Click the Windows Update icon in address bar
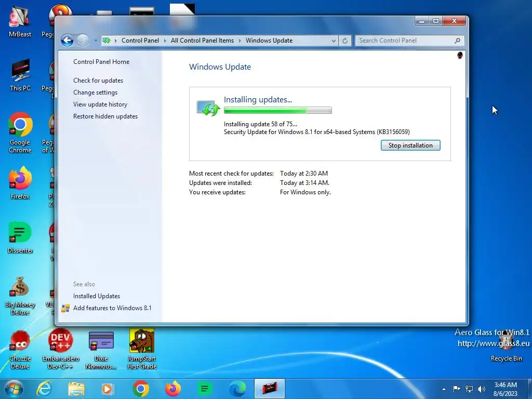This screenshot has width=532, height=399. tap(107, 41)
